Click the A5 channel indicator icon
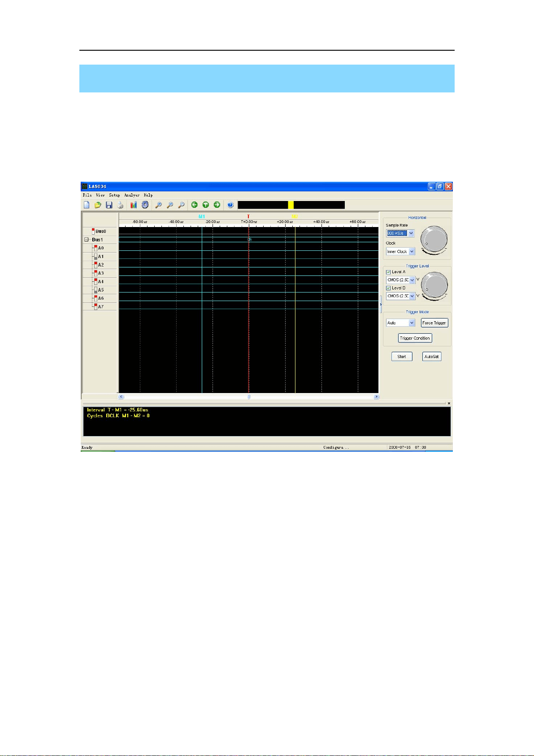This screenshot has height=756, width=534. click(x=96, y=290)
